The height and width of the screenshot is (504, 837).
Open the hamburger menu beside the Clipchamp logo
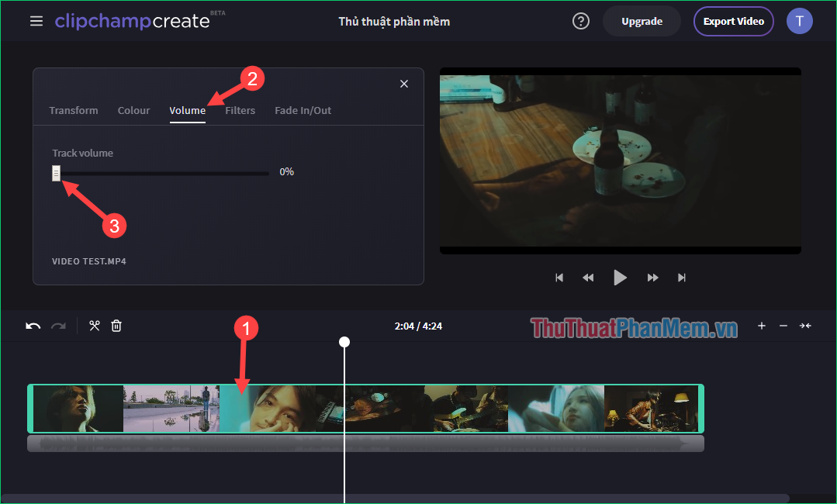[36, 21]
